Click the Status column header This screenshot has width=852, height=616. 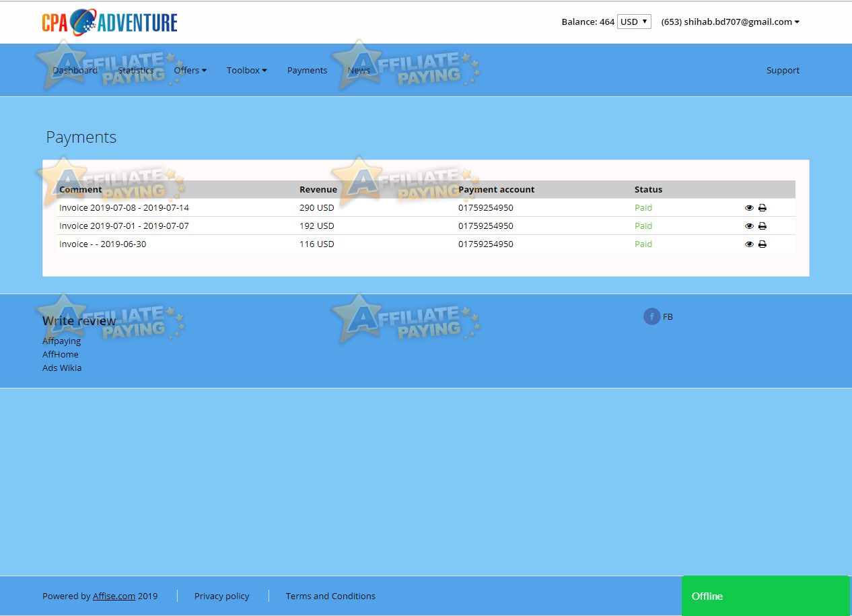pyautogui.click(x=648, y=189)
